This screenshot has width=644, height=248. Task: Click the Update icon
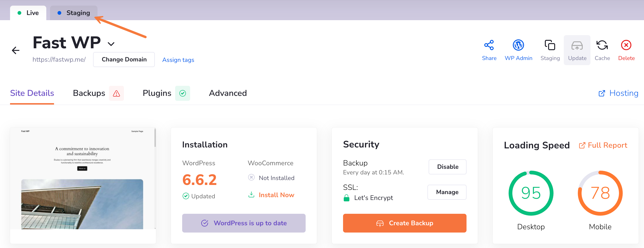577,46
